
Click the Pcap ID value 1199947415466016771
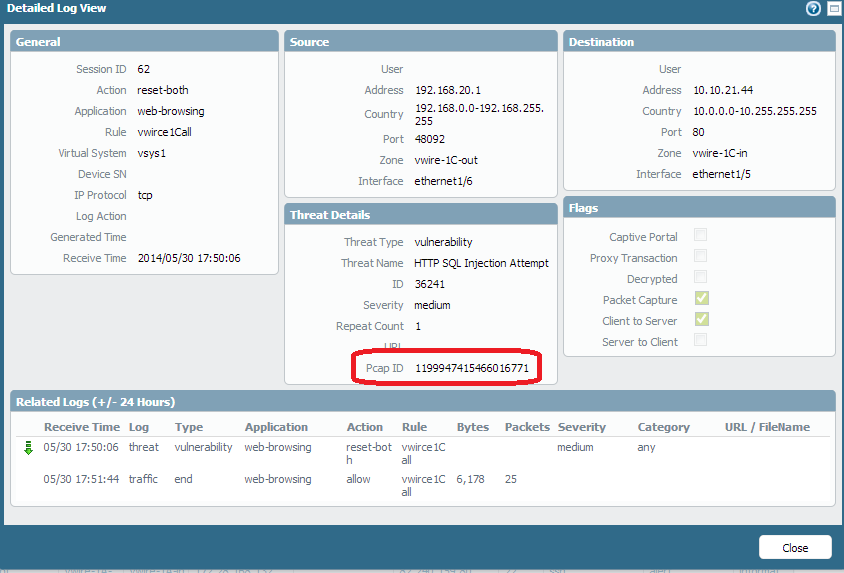(472, 368)
